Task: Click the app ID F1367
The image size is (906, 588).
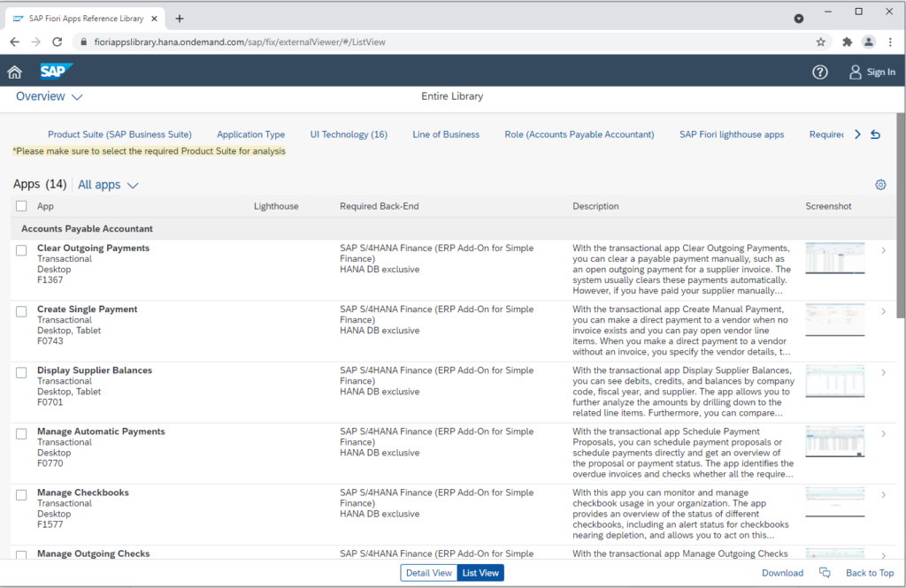Action: point(50,279)
